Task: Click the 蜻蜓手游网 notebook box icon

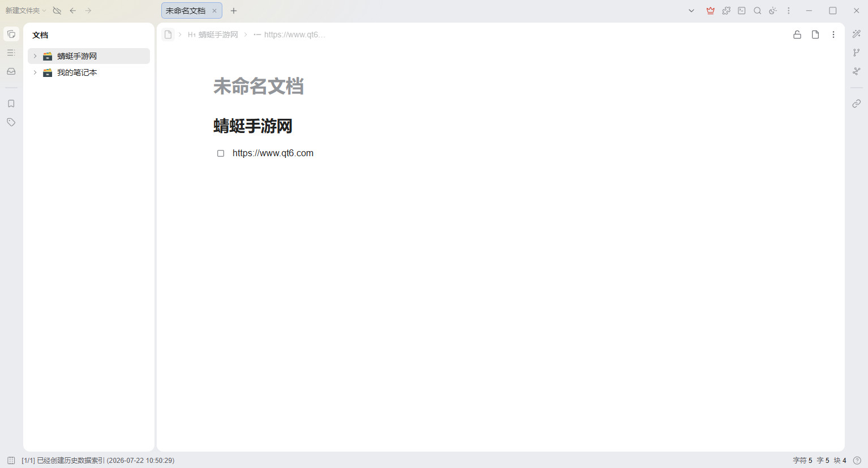Action: point(48,56)
